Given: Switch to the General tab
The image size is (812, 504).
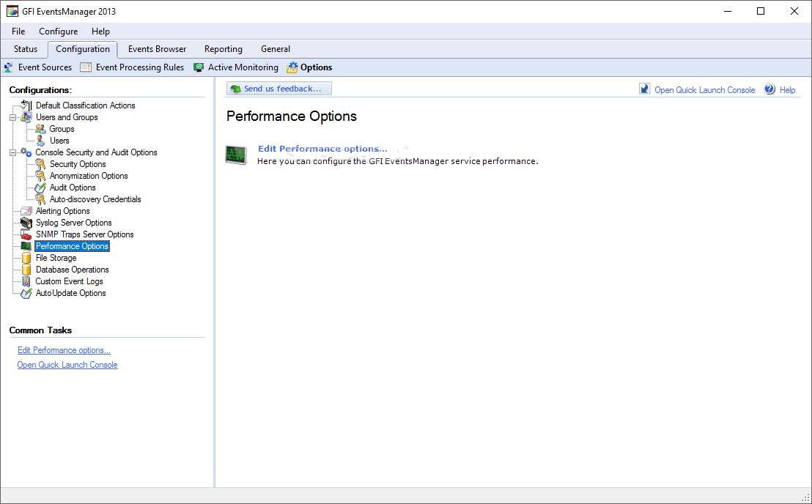Looking at the screenshot, I should (276, 49).
